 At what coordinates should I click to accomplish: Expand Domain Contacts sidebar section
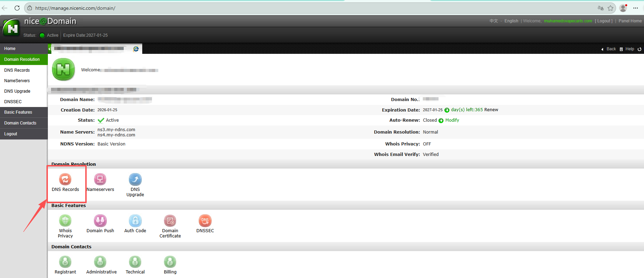(20, 123)
